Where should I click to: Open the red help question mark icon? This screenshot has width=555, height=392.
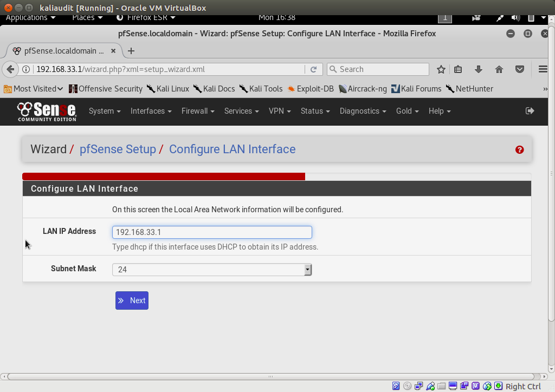pos(519,150)
